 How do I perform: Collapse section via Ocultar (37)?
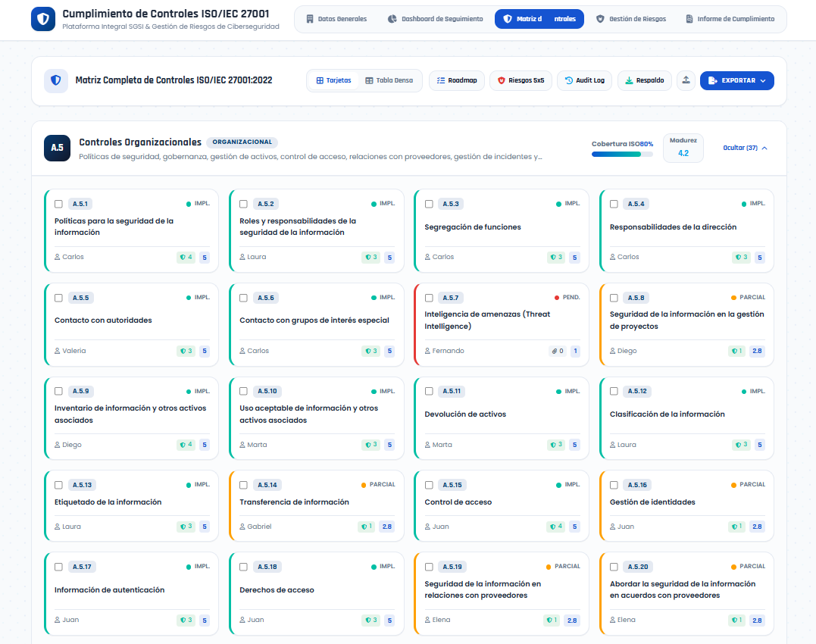(x=746, y=148)
